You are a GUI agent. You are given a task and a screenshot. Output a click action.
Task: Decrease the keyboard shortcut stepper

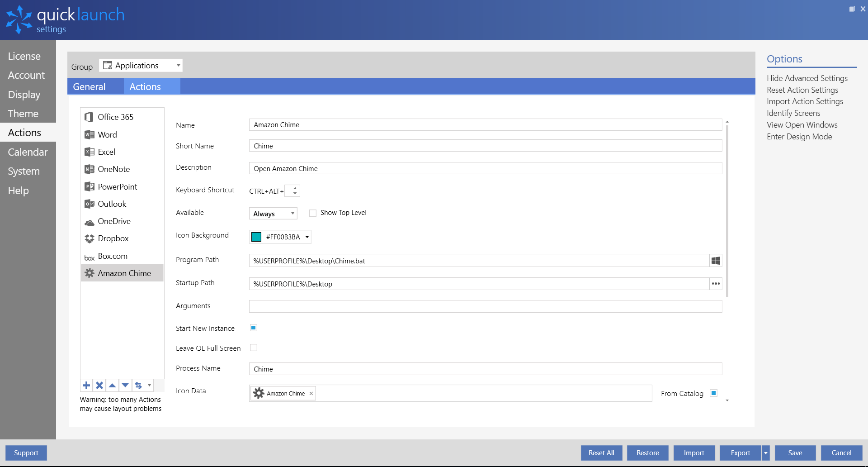tap(295, 194)
